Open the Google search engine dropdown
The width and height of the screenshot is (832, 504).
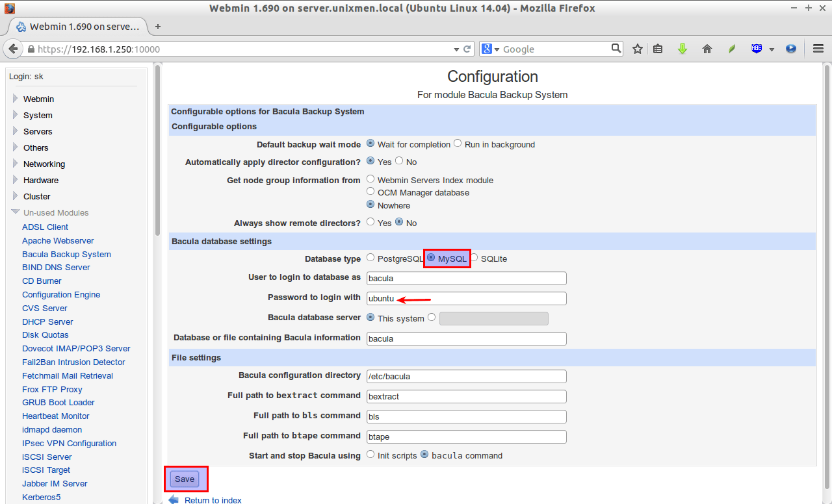point(491,49)
